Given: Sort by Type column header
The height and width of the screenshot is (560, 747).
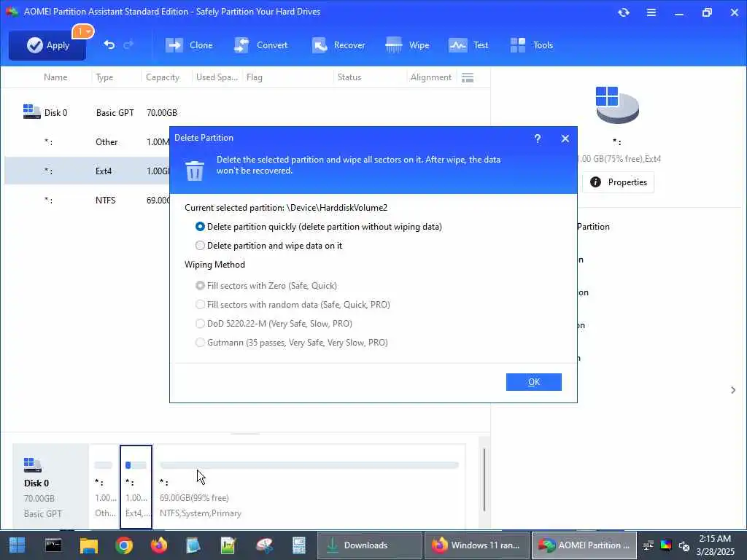Looking at the screenshot, I should tap(104, 77).
